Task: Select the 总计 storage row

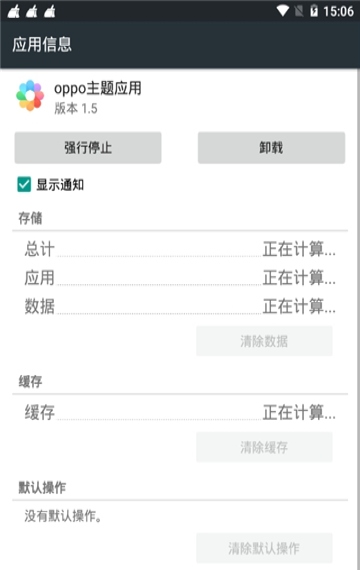Action: point(180,249)
